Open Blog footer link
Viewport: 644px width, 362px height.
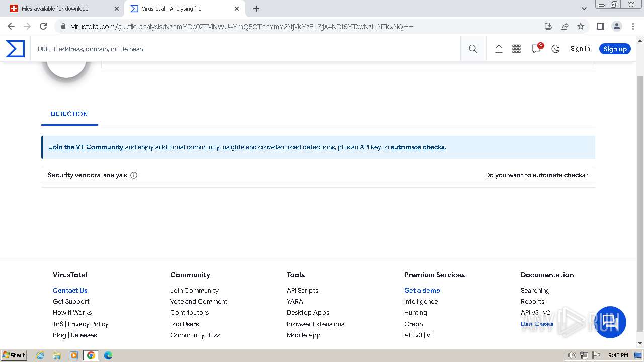click(x=59, y=335)
